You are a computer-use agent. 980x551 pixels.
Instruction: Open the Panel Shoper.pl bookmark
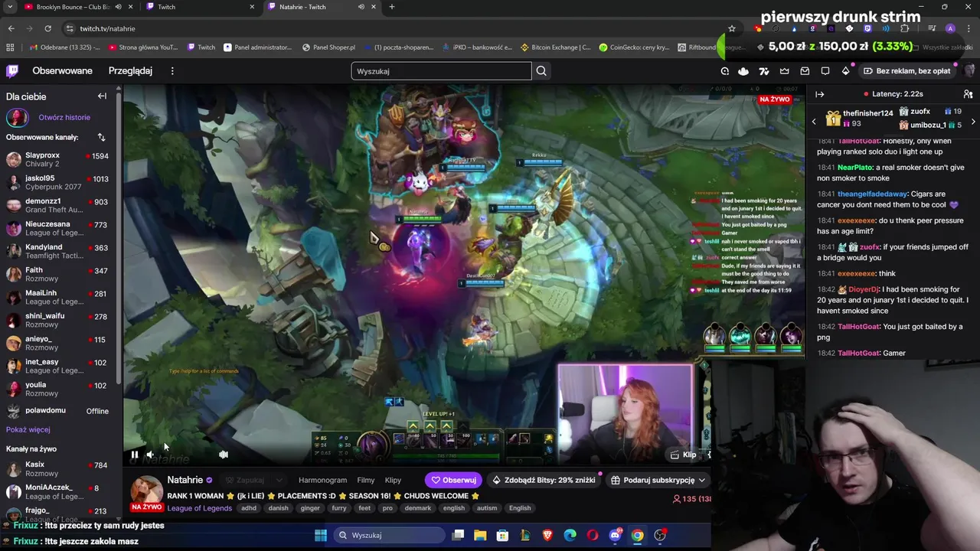tap(329, 47)
